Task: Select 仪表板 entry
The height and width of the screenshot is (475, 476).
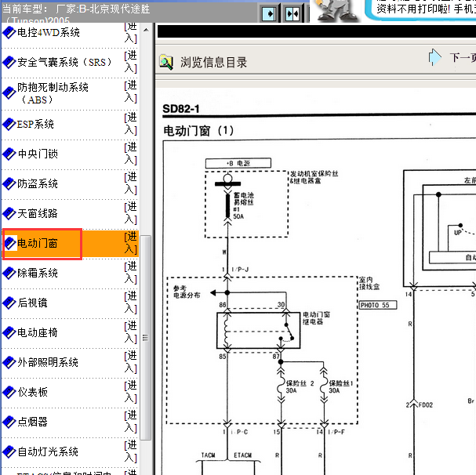Action: [32, 392]
